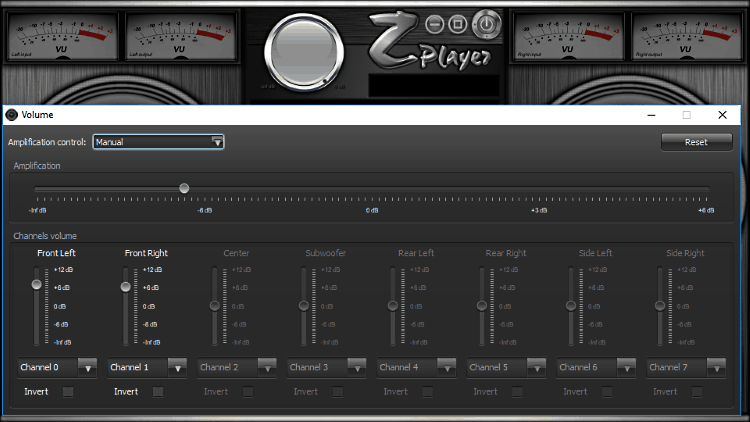
Task: Open the Channel 7 dropdown
Action: (686, 367)
